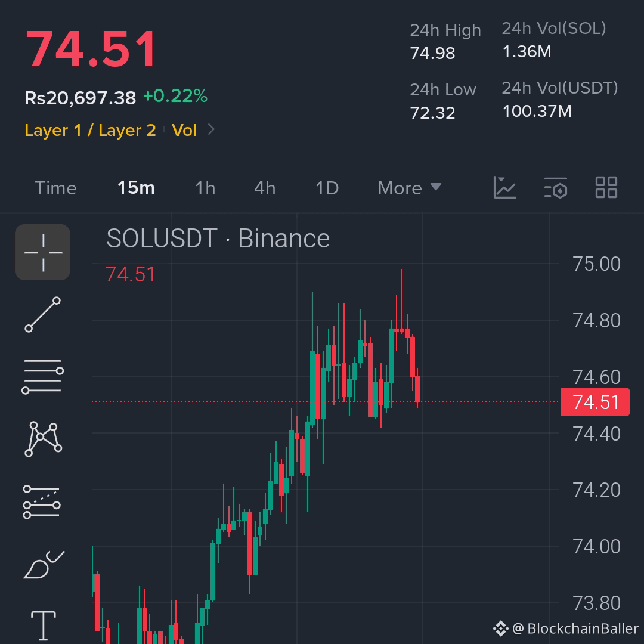Click the 24h High value 74.98
Screen dimensions: 644x644
432,54
